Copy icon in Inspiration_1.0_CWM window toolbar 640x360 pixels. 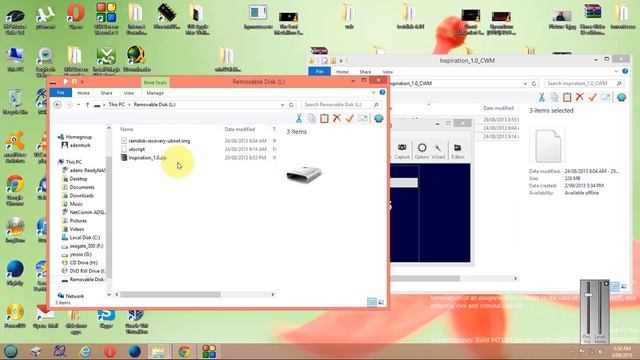coord(554,97)
